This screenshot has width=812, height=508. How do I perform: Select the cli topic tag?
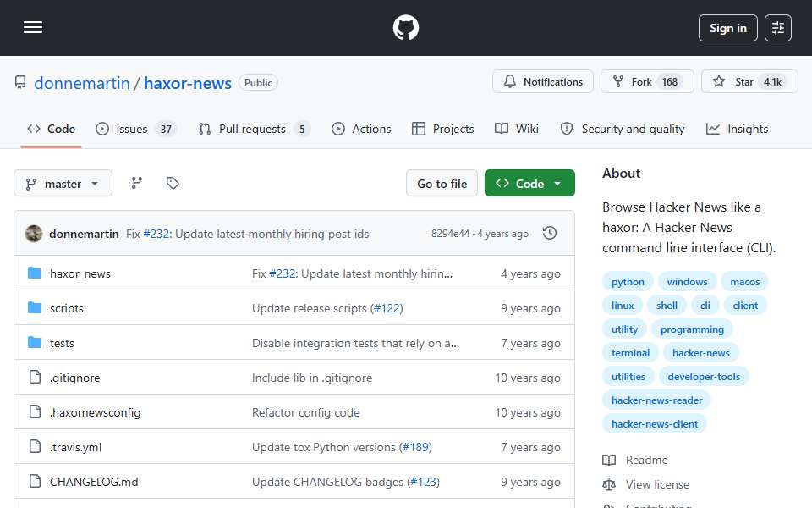[x=705, y=306]
